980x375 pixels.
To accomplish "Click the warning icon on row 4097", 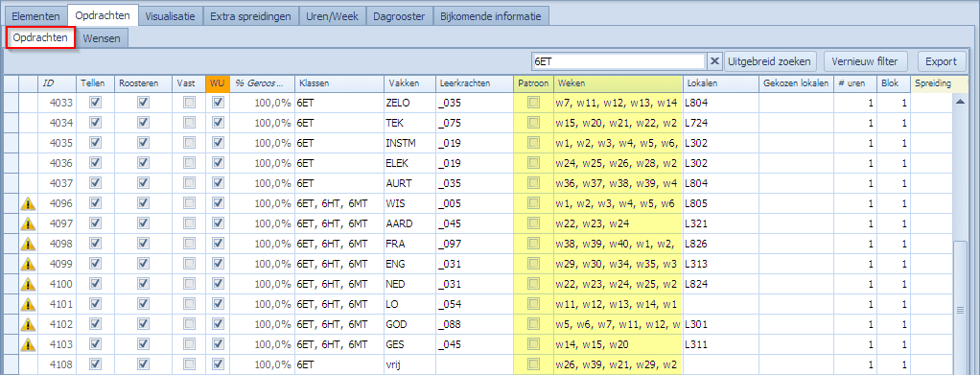I will coord(28,223).
